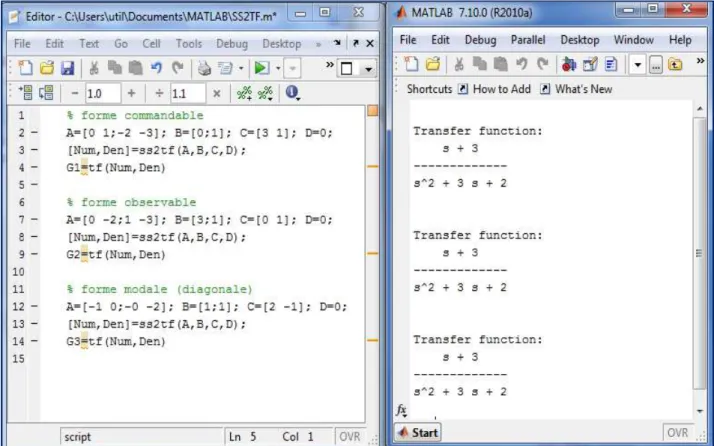Toggle breakpoint dash on line 2
This screenshot has width=714, height=446.
coord(35,133)
